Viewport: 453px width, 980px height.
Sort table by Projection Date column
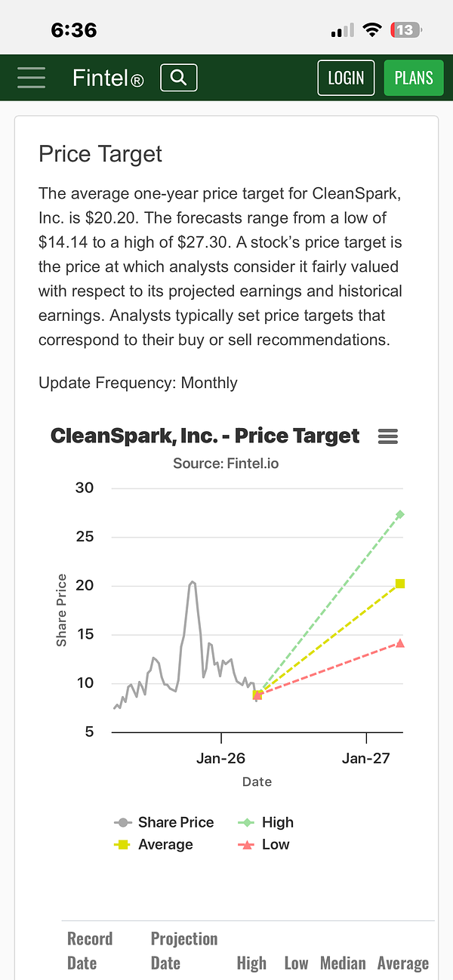[183, 951]
